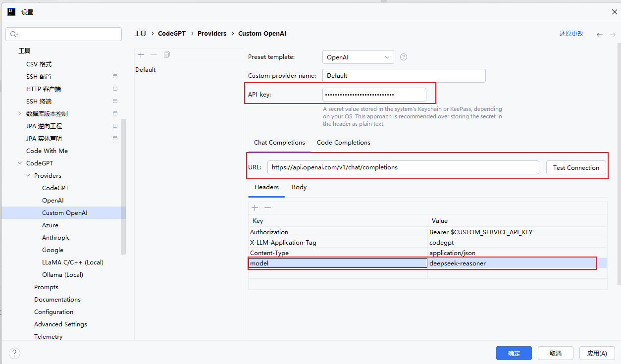Screen dimensions: 621x364
Task: Click the help question mark button at bottom left
Action: [14, 353]
